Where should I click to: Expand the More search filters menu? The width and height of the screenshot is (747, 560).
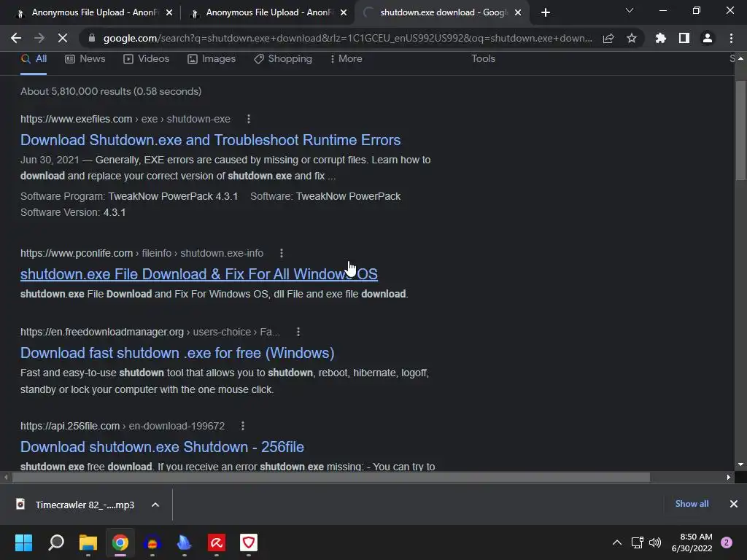pos(346,59)
